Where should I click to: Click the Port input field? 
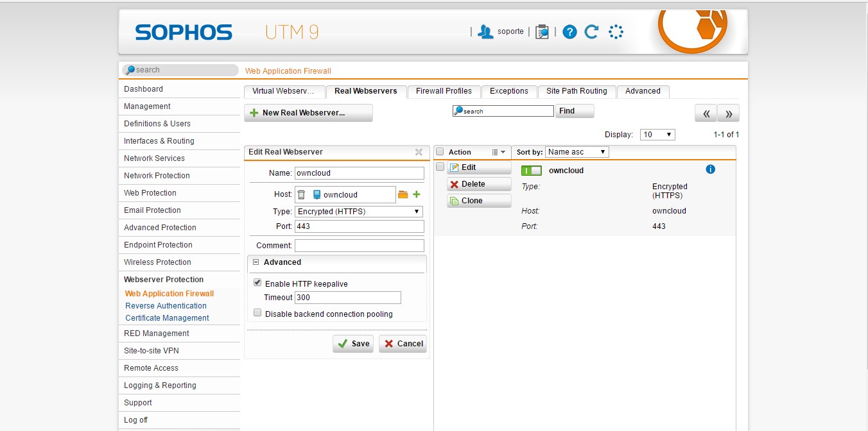pos(360,226)
